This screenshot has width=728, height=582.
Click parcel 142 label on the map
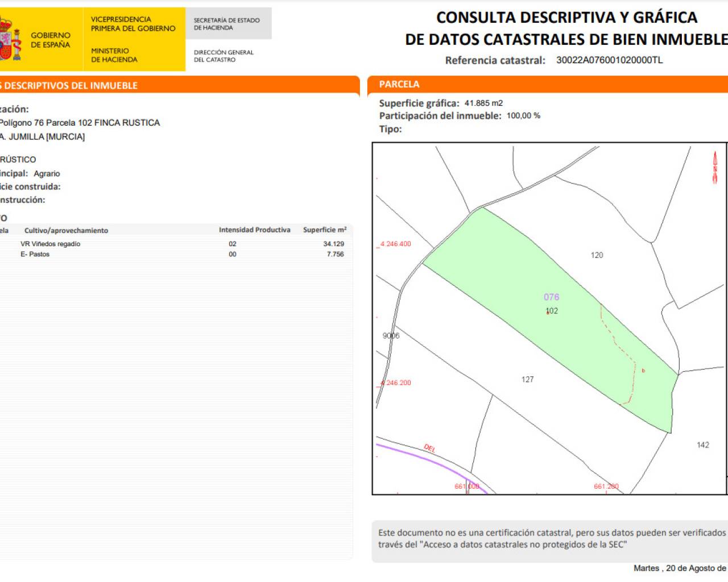702,445
